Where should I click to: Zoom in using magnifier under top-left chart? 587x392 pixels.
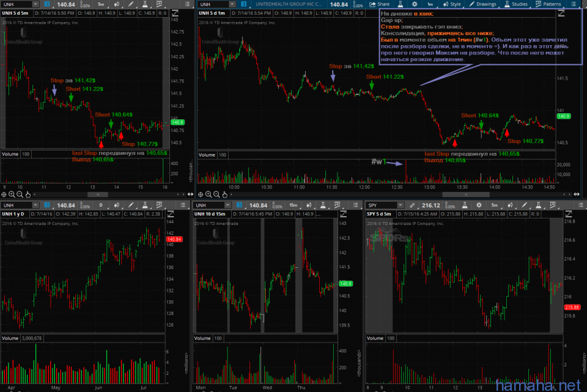pos(12,194)
